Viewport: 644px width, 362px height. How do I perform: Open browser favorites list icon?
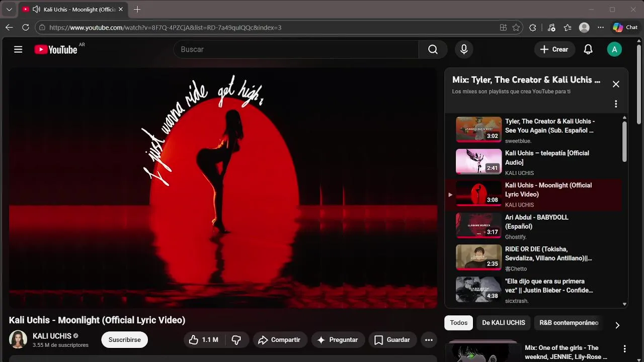point(568,28)
